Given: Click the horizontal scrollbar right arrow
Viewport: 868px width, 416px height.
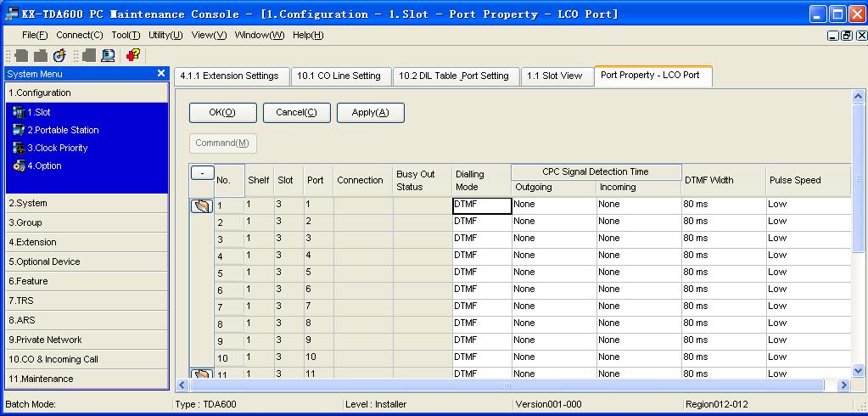Looking at the screenshot, I should coord(843,385).
